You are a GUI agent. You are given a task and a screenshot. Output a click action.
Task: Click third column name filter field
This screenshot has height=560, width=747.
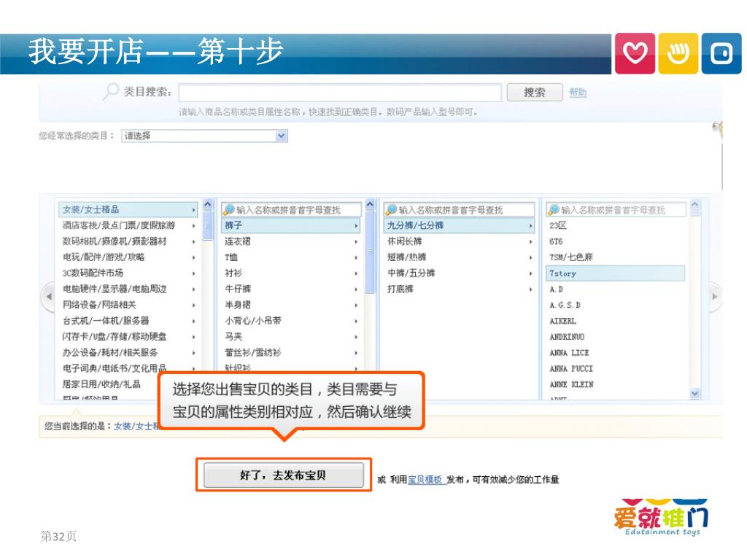[460, 209]
